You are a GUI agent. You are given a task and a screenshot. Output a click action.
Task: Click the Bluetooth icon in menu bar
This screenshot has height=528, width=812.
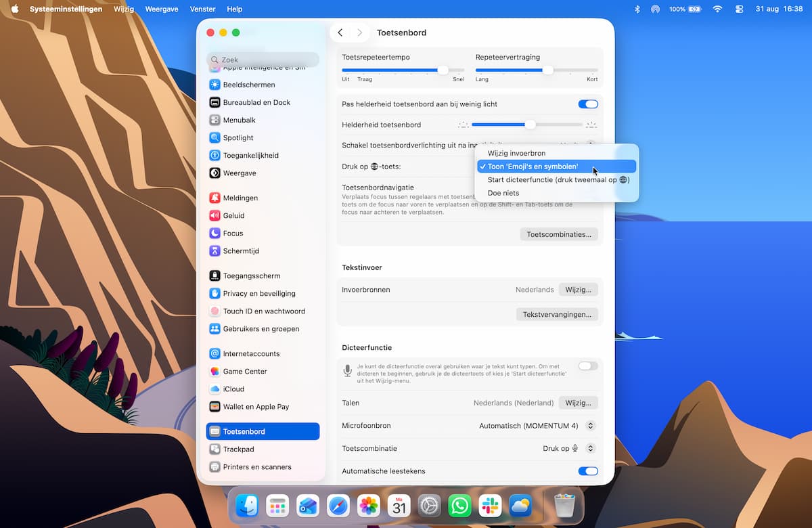click(x=637, y=9)
